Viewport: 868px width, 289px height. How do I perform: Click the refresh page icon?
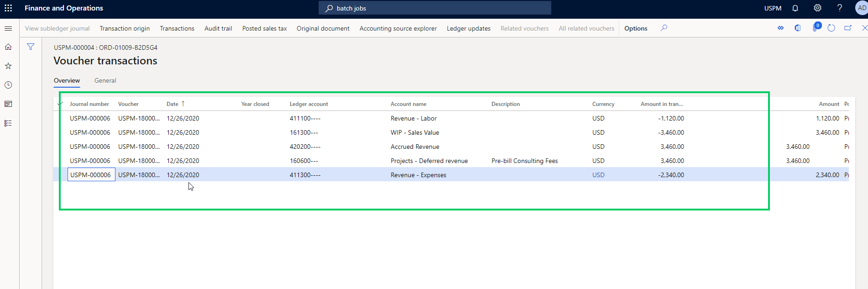coord(831,28)
